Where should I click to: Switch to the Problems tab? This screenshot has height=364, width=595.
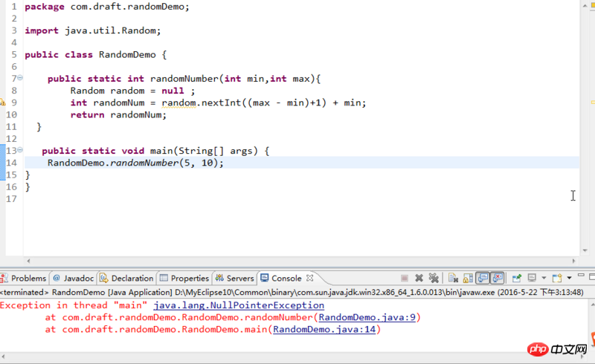click(x=24, y=279)
